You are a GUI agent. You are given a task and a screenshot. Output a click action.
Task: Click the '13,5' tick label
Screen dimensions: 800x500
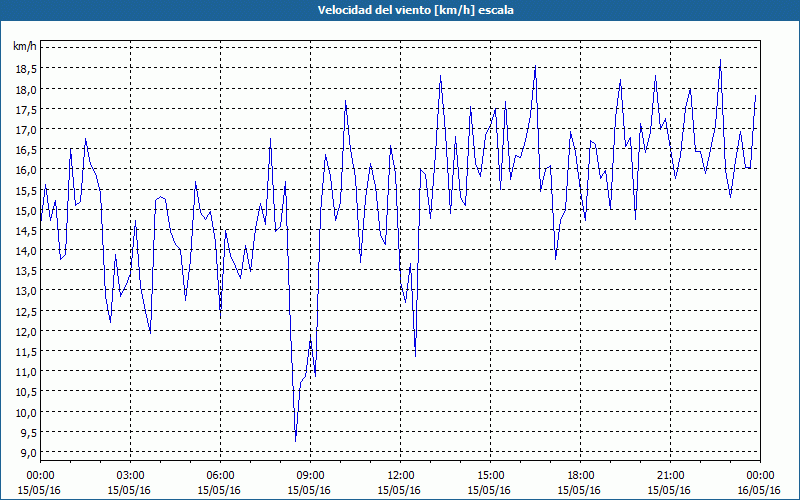pyautogui.click(x=27, y=271)
